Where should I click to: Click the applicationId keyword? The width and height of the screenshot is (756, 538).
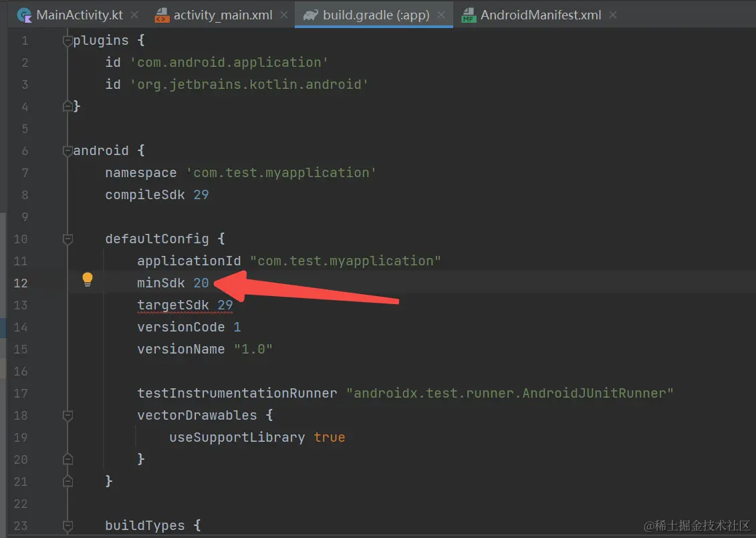pyautogui.click(x=189, y=261)
